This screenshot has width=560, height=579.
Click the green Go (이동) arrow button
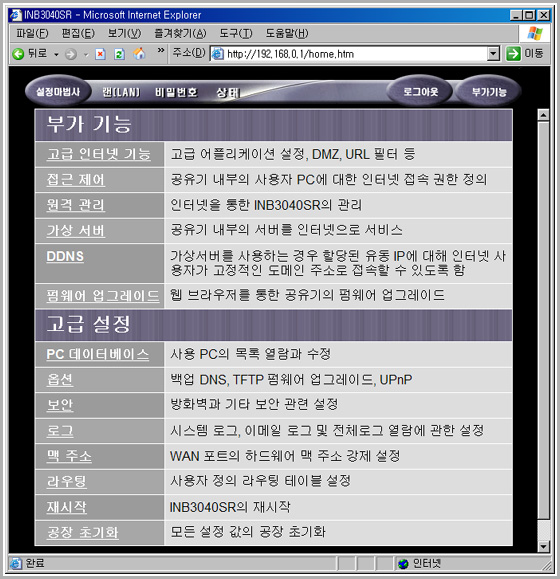[x=513, y=54]
